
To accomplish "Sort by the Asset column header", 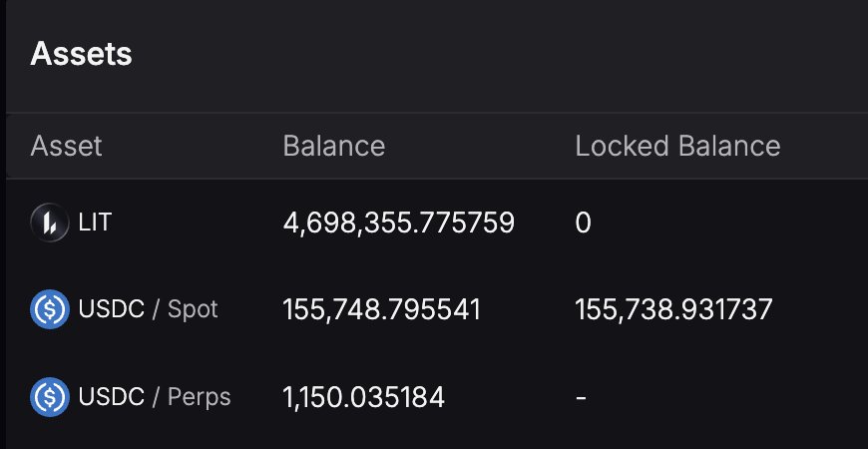I will coord(67,147).
